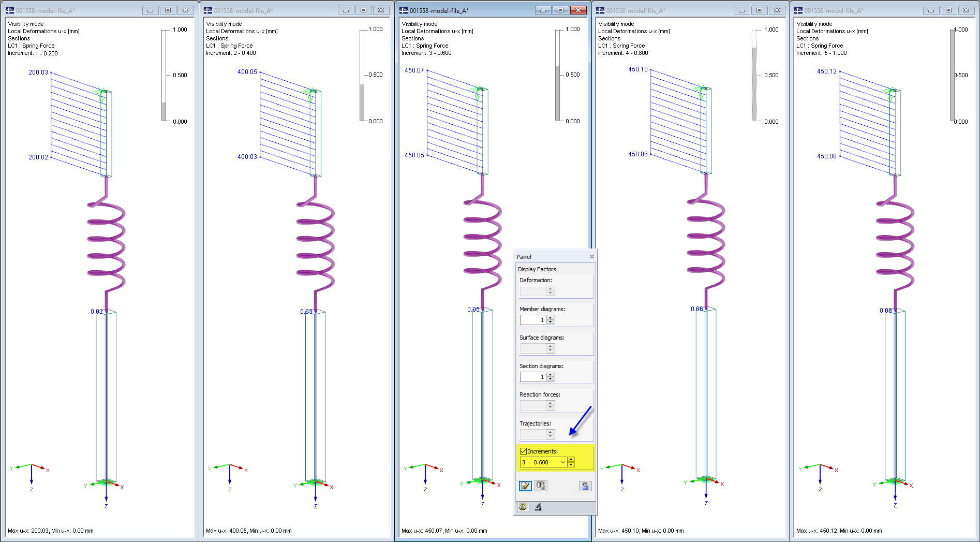980x542 pixels.
Task: Open the telescope panel tab icon
Action: coord(538,507)
